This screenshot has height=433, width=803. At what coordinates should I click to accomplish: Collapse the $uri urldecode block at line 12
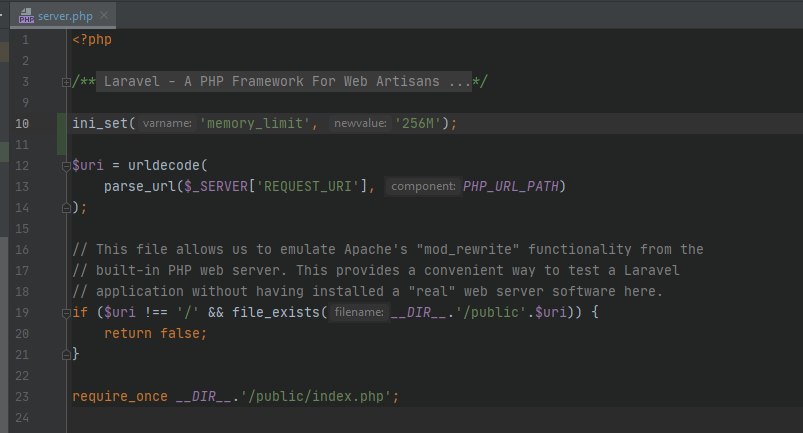[66, 166]
